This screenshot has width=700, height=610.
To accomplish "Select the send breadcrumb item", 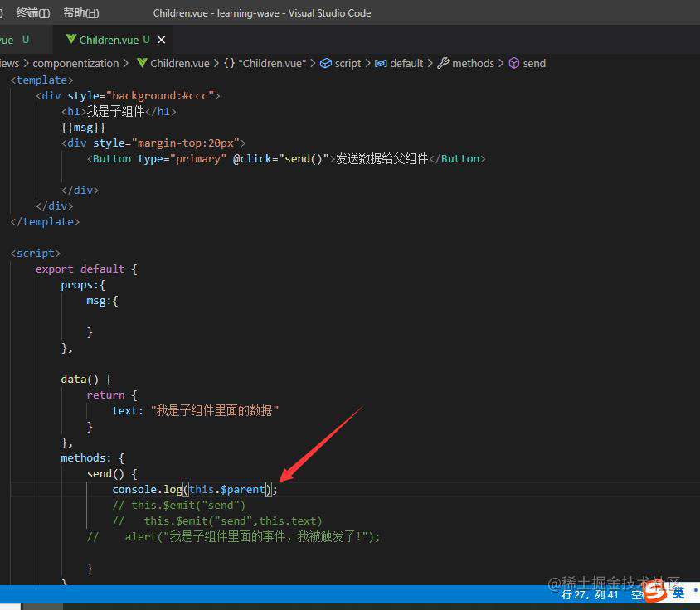I will [527, 63].
